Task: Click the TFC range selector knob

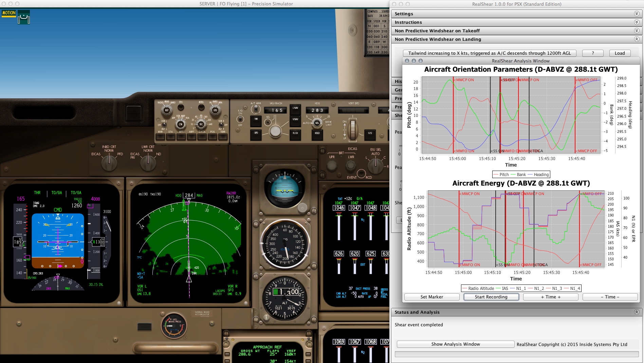Action: [x=201, y=124]
